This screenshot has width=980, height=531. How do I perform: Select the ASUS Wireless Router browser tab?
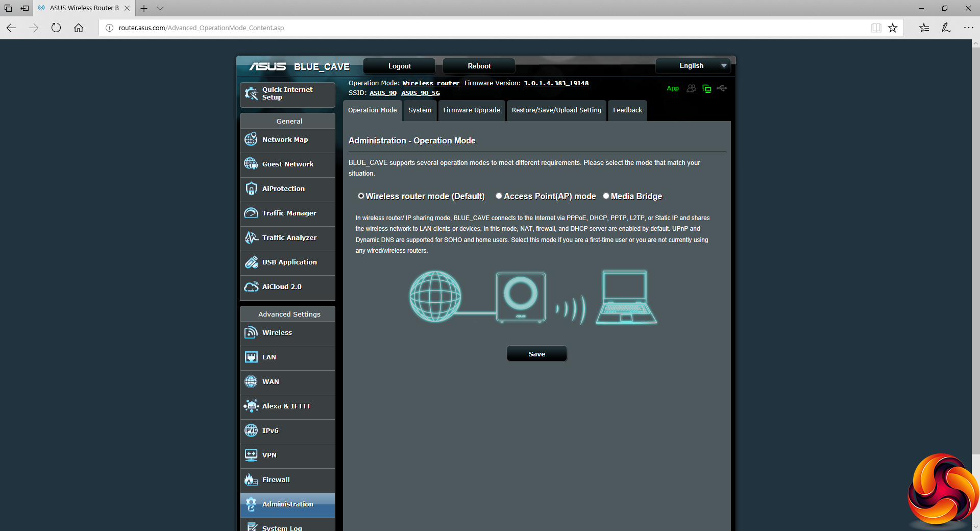coord(84,8)
